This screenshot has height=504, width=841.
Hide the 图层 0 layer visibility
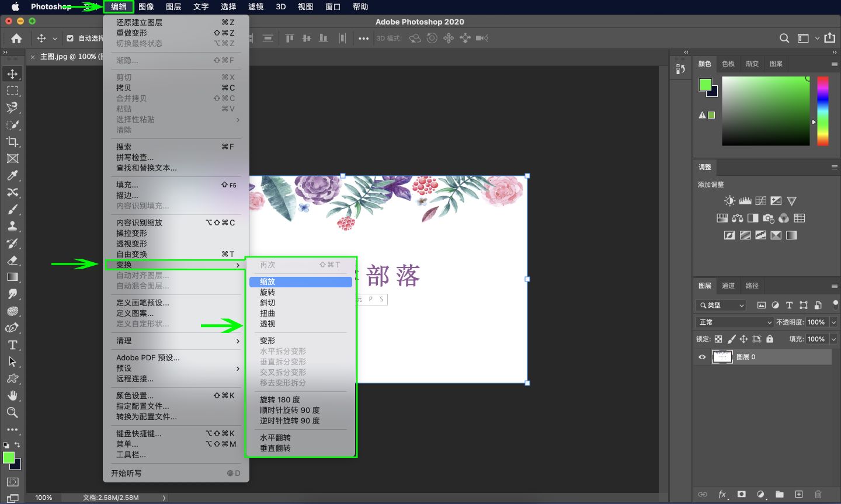pos(702,356)
